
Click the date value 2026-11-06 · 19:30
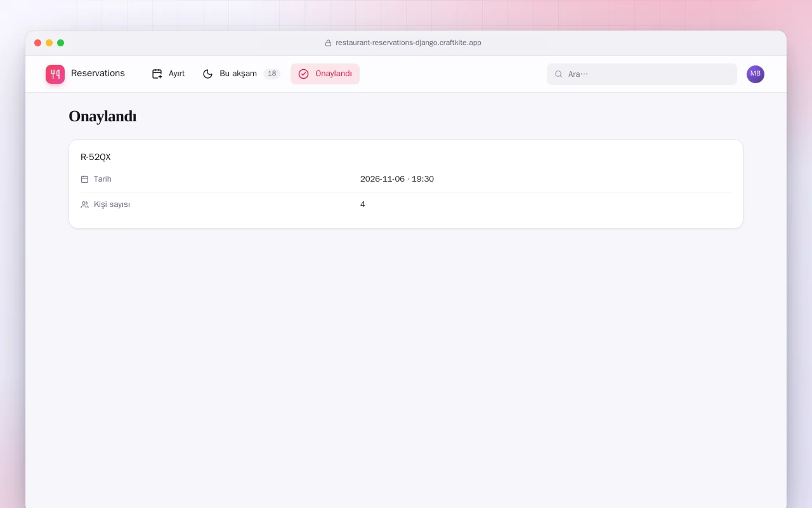pyautogui.click(x=397, y=179)
